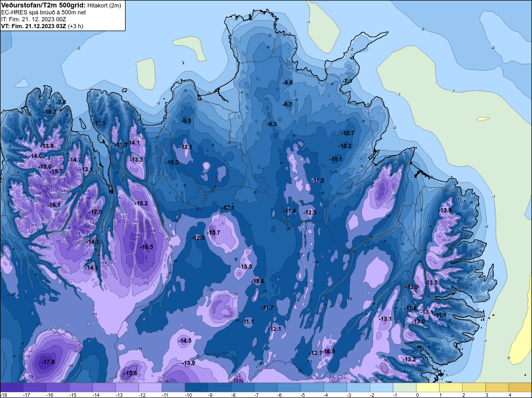Select the legend swatch labeled -10
The image size is (532, 398).
(196, 387)
